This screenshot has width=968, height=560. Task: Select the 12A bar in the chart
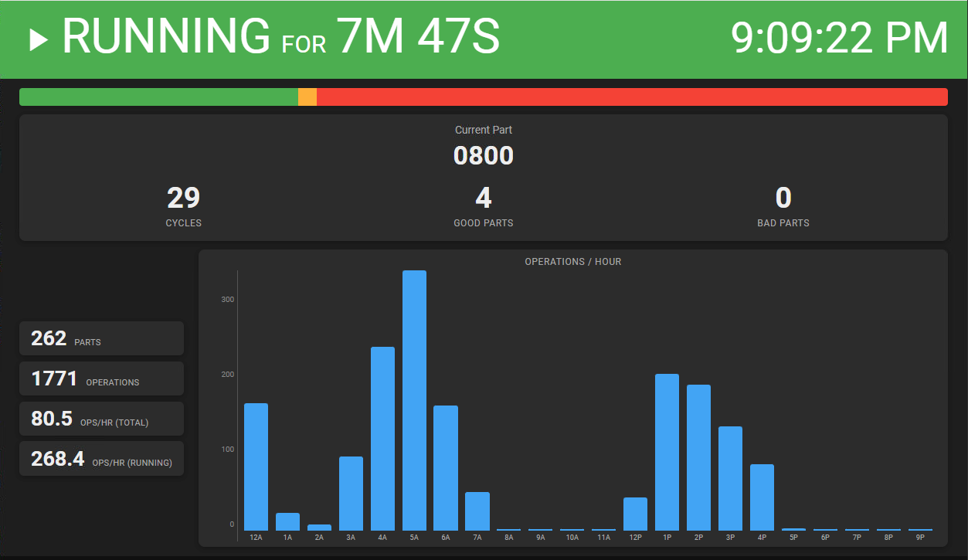tap(256, 467)
